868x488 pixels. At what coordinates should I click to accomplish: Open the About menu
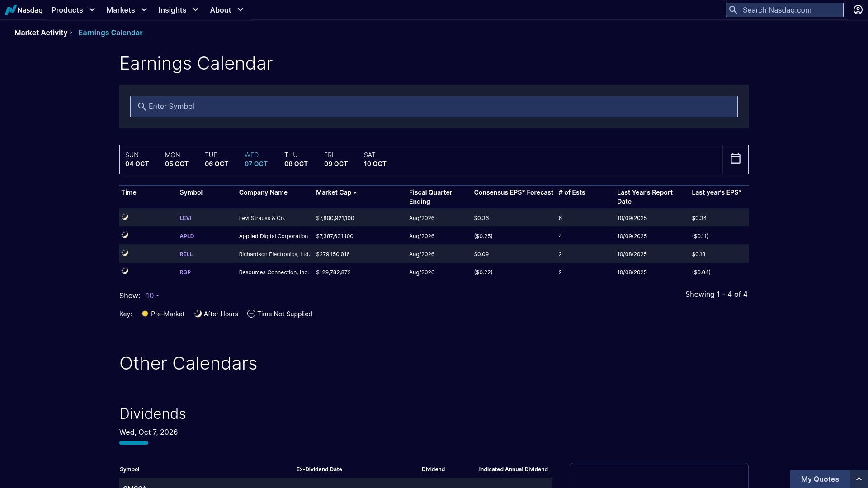pyautogui.click(x=227, y=10)
